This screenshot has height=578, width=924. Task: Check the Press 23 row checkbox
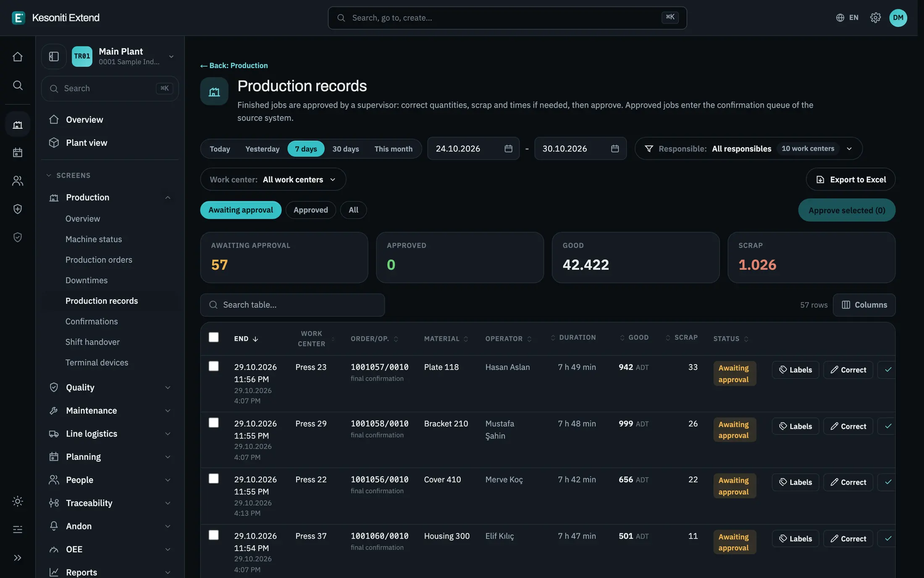(213, 366)
